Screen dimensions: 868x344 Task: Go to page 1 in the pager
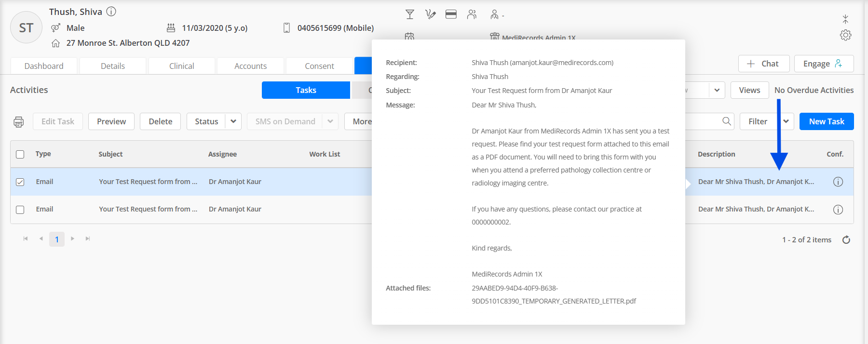(57, 239)
